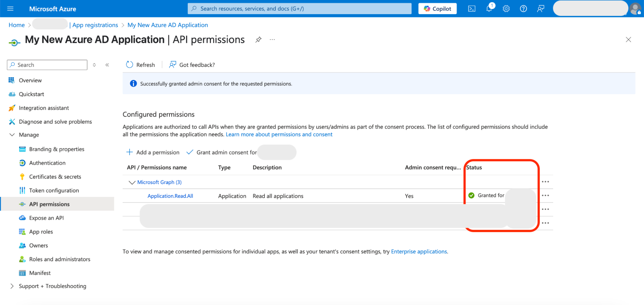Click the plus icon for Add a permission
644x305 pixels.
tap(130, 152)
